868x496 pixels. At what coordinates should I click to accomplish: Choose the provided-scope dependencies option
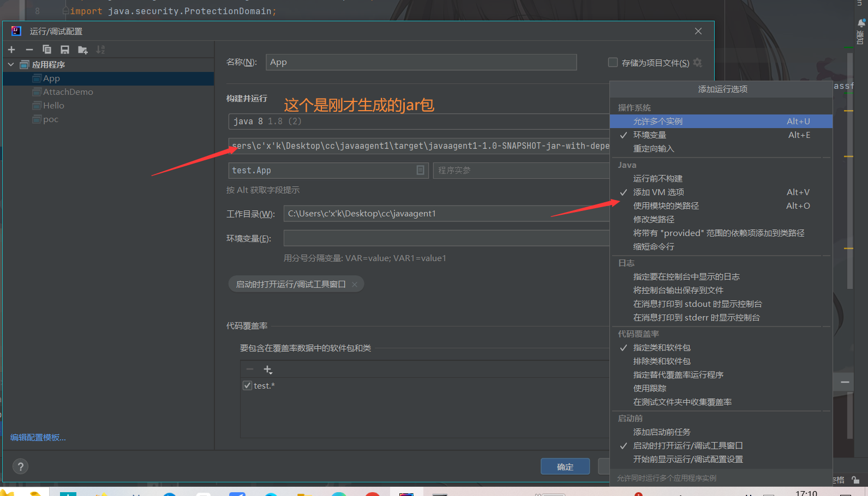pos(721,233)
